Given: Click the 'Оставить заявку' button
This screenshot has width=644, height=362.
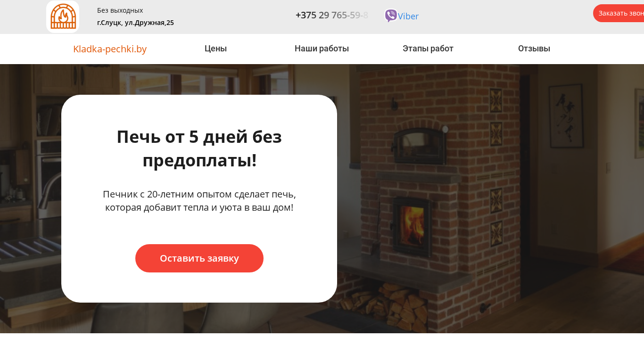Looking at the screenshot, I should pyautogui.click(x=199, y=258).
